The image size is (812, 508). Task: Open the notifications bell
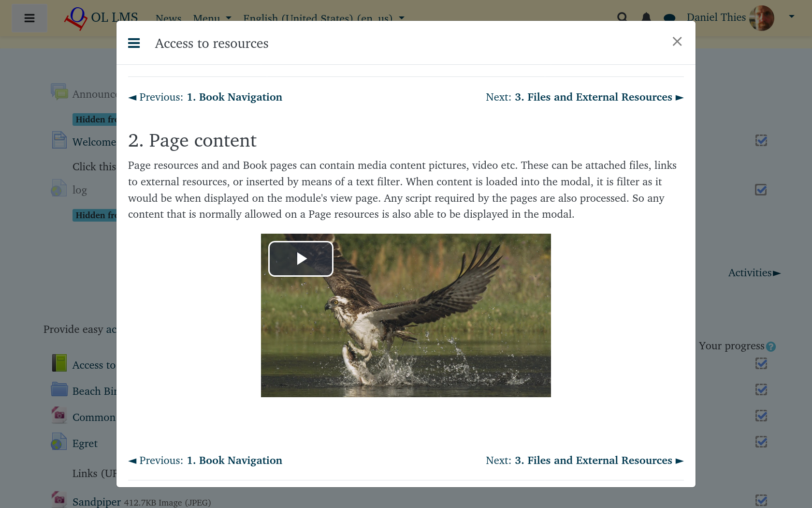pos(646,17)
